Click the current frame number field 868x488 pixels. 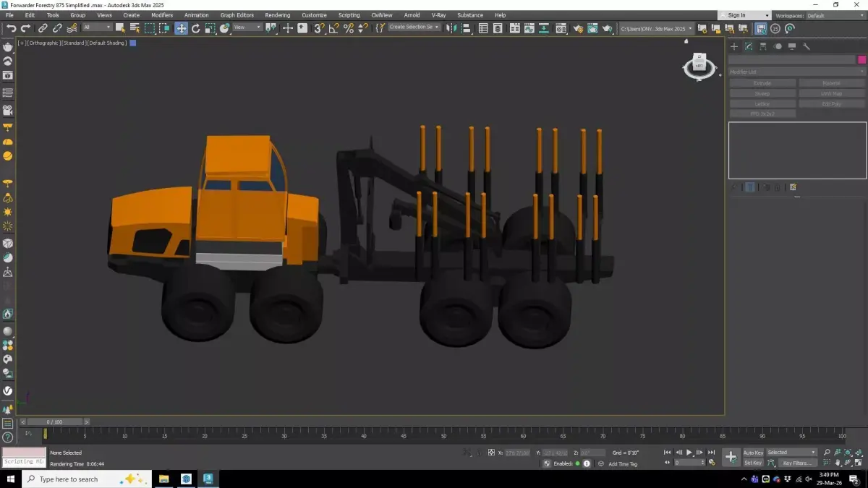coord(690,463)
